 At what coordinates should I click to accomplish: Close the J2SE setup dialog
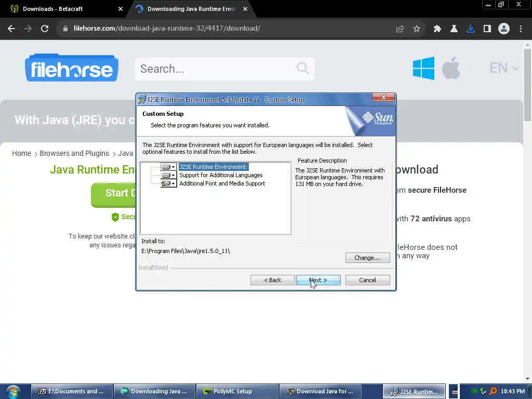click(x=383, y=97)
